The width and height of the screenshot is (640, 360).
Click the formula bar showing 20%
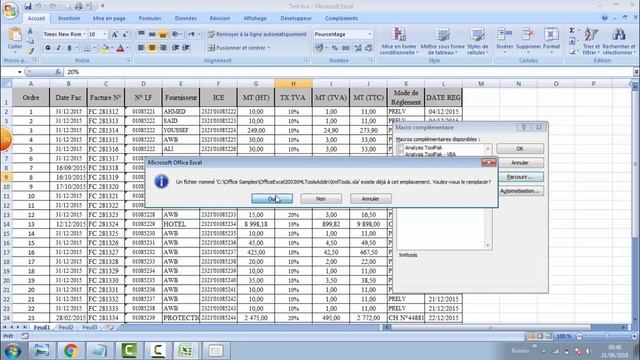coord(349,72)
